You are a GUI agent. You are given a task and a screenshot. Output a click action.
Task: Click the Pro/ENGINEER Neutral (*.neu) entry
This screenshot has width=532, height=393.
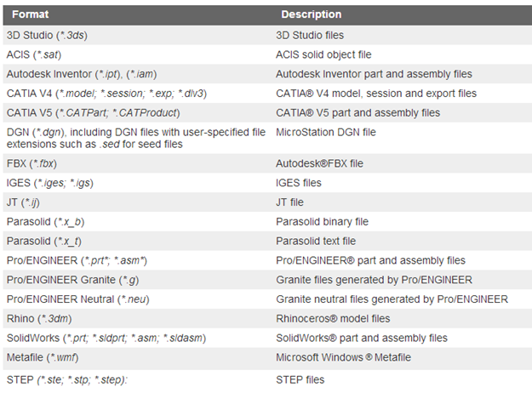77,299
